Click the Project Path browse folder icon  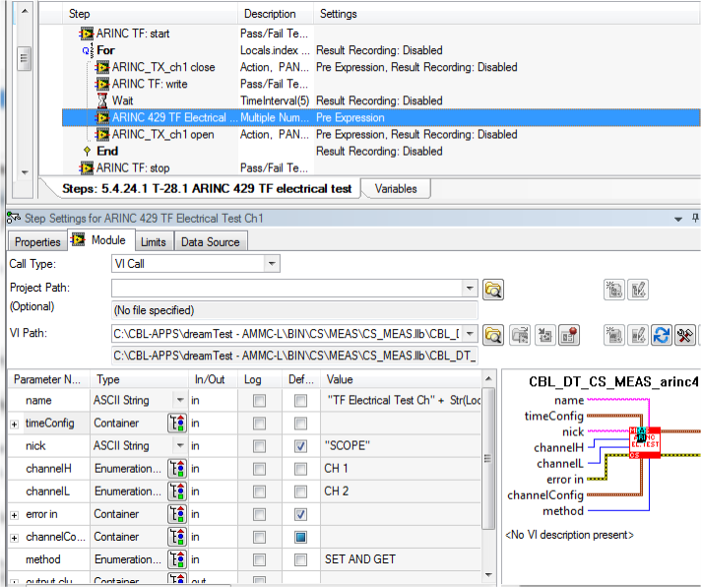tap(493, 290)
